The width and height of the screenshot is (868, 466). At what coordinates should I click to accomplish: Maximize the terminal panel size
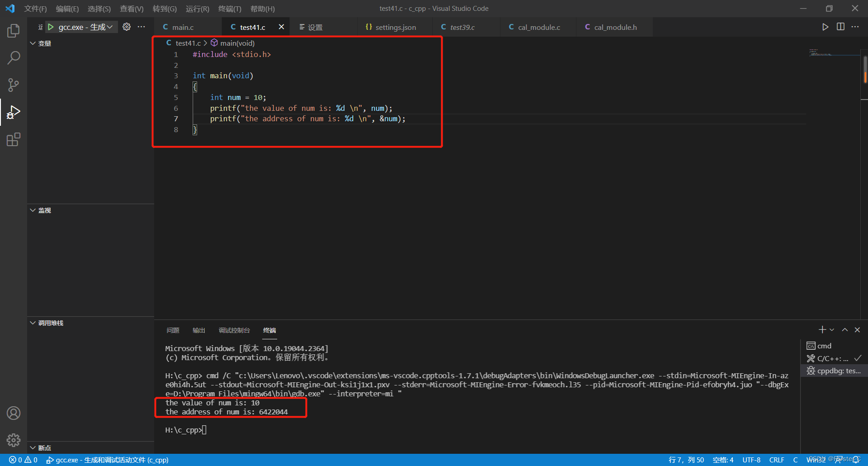point(844,330)
